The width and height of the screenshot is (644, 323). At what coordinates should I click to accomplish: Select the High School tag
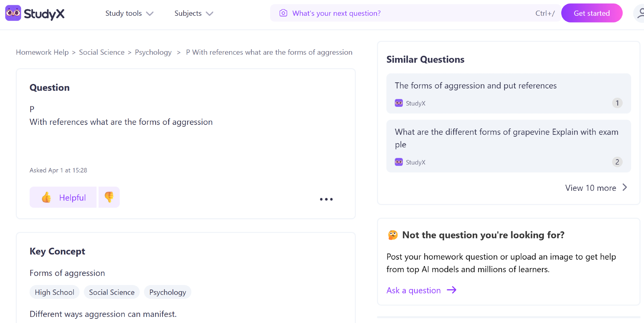pyautogui.click(x=54, y=292)
